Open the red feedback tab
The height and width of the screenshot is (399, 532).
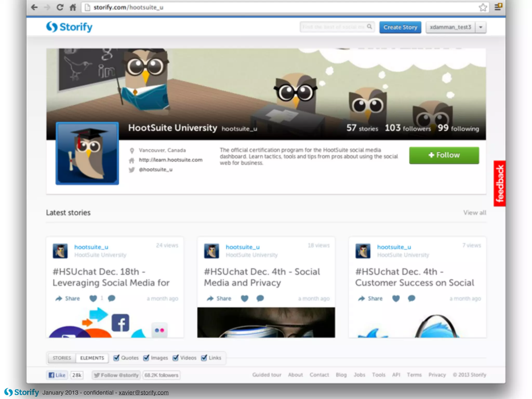500,183
